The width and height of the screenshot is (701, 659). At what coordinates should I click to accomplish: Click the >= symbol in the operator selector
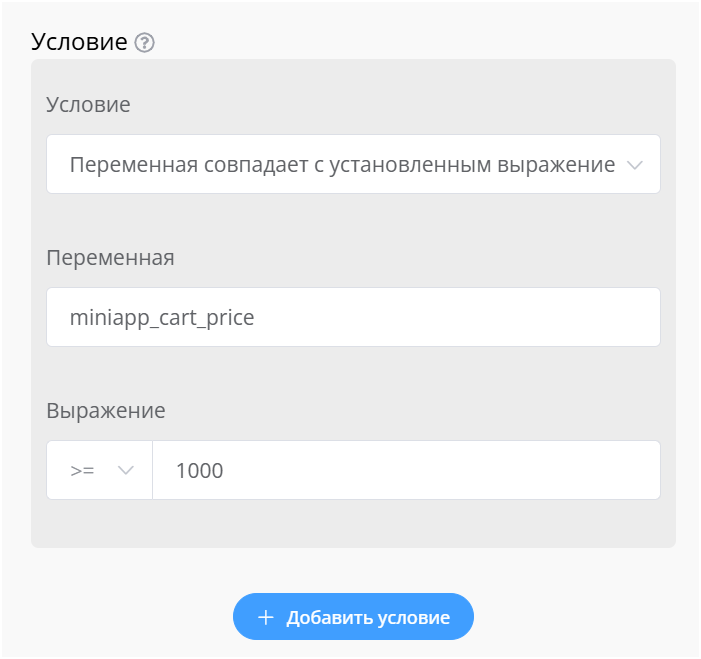point(82,470)
